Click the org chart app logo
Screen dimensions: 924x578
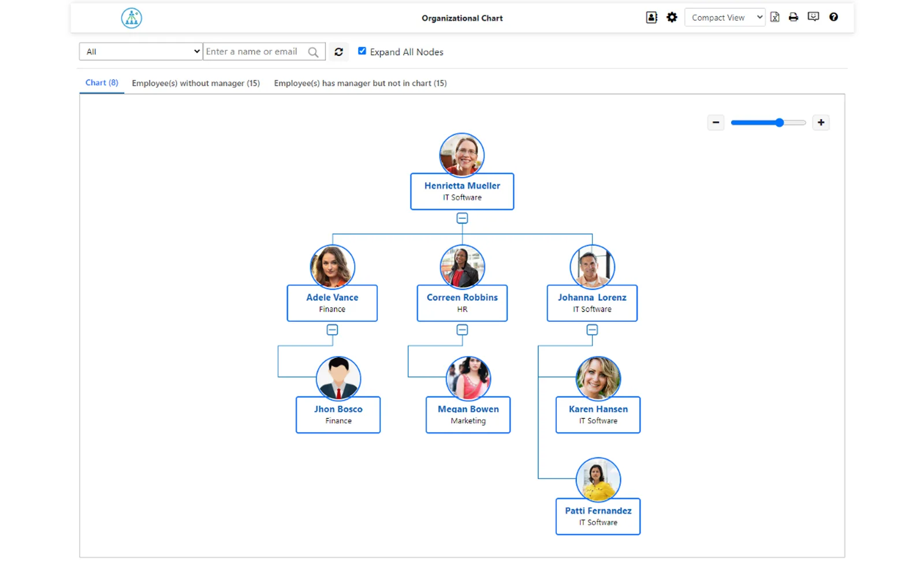click(132, 18)
